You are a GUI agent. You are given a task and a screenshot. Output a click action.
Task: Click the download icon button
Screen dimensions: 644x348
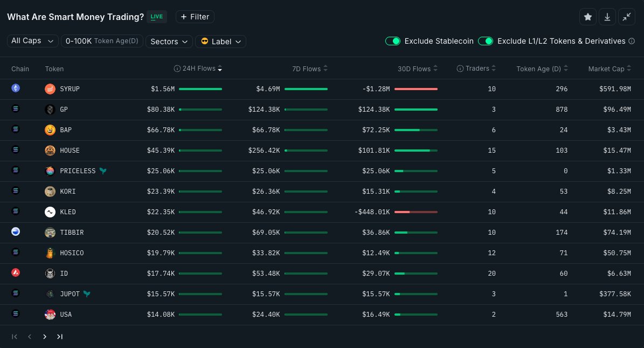pos(607,17)
